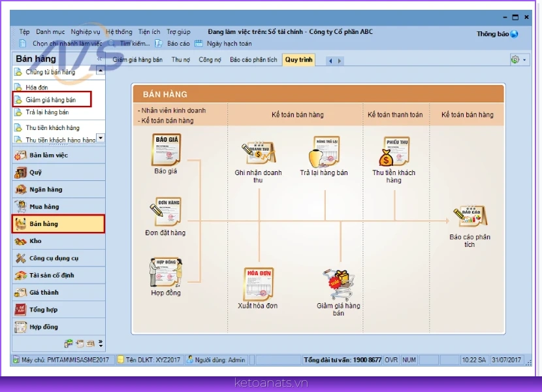Select the Bán hàng sidebar module
This screenshot has height=392, width=542.
(x=58, y=223)
